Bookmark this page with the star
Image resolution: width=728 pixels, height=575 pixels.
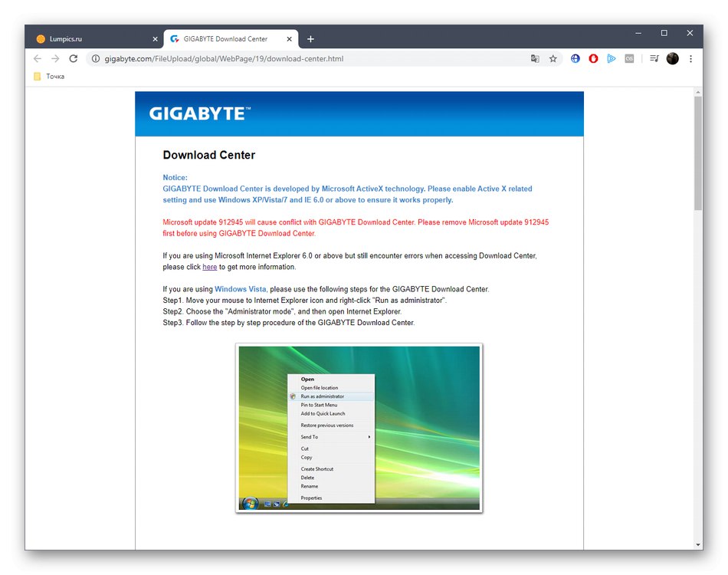[553, 58]
